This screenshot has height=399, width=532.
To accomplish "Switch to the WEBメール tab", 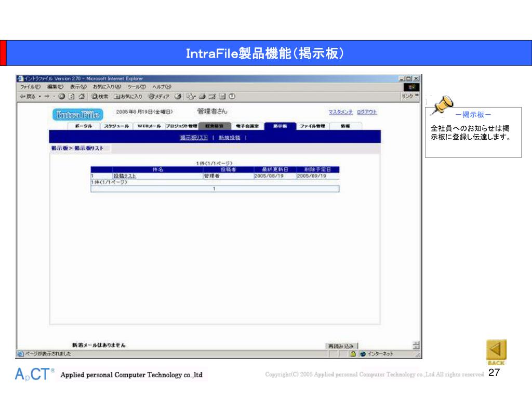I will [149, 126].
